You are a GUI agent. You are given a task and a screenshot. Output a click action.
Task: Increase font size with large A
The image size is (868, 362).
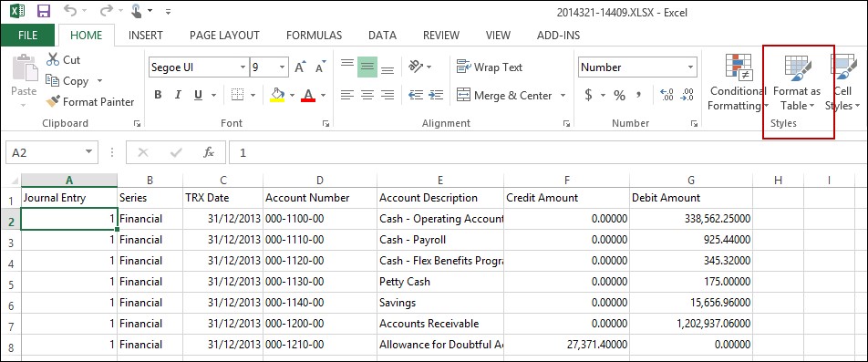click(x=300, y=67)
